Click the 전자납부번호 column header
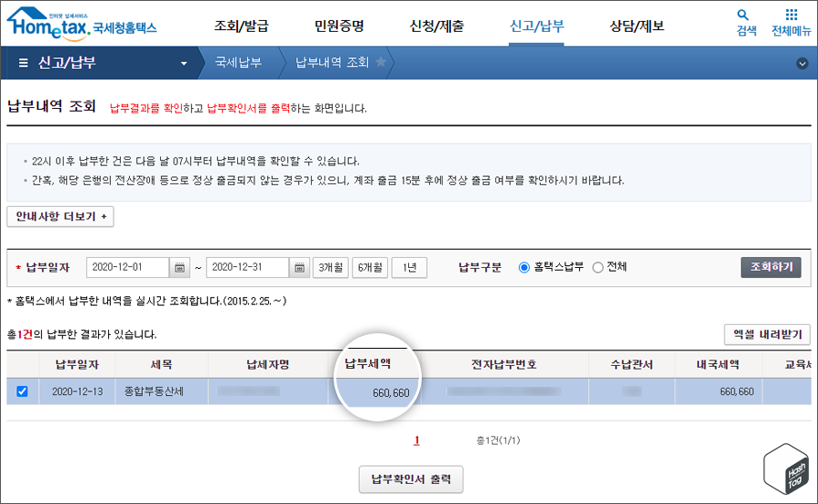This screenshot has height=504, width=818. tap(504, 365)
